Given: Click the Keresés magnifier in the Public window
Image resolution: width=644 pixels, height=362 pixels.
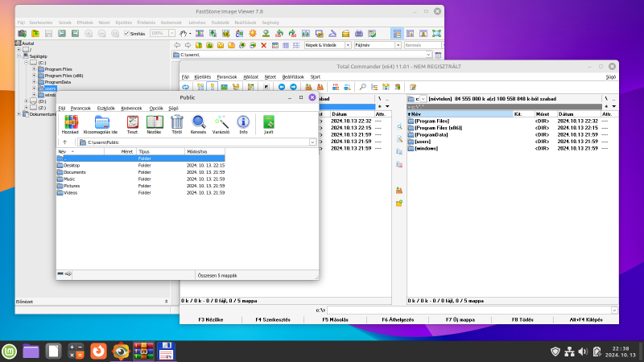Looking at the screenshot, I should coord(198,125).
